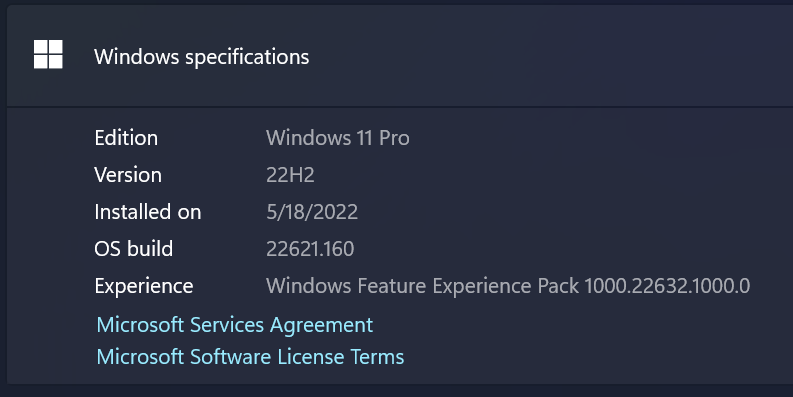Select the Windows 11 Pro edition value
Image resolution: width=793 pixels, height=397 pixels.
point(338,138)
